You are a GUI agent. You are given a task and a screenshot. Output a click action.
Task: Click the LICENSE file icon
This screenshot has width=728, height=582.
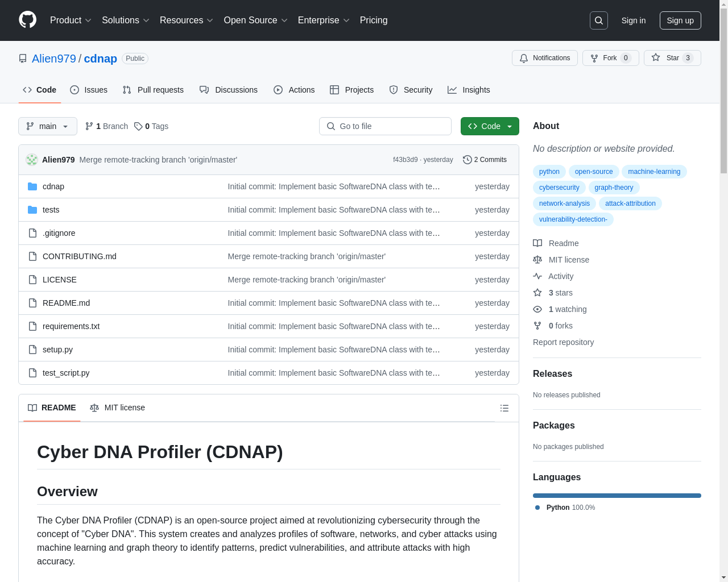32,280
